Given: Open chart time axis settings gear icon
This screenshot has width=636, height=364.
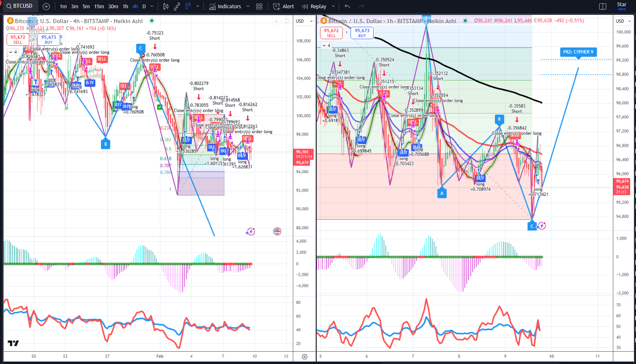Looking at the screenshot, I should point(304,357).
